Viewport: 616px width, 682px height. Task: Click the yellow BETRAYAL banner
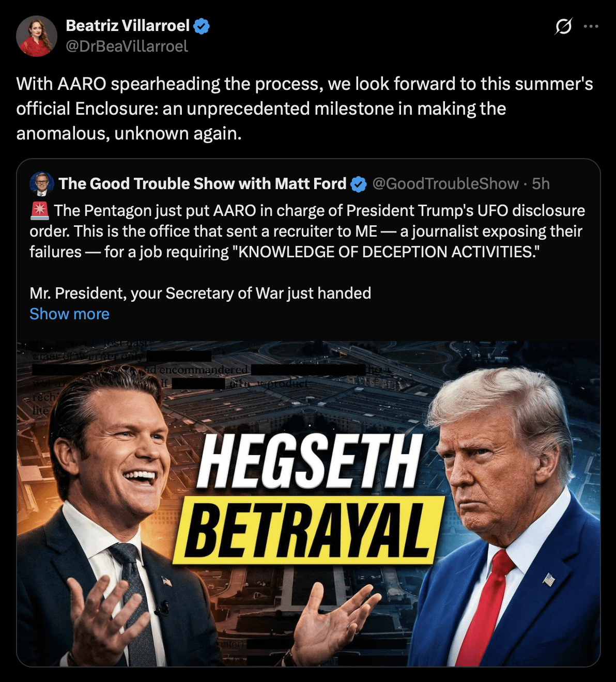[309, 530]
